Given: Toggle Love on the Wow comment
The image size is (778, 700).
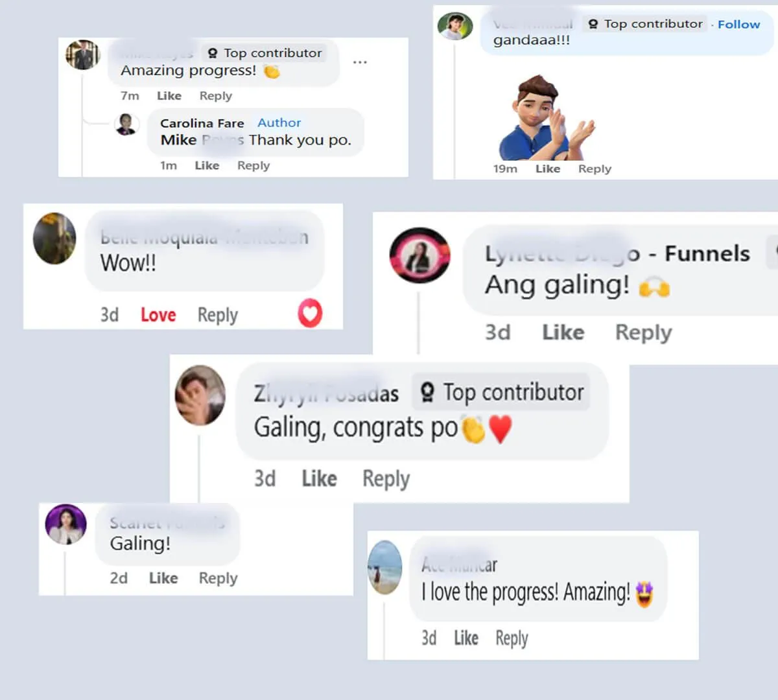Looking at the screenshot, I should pos(158,315).
